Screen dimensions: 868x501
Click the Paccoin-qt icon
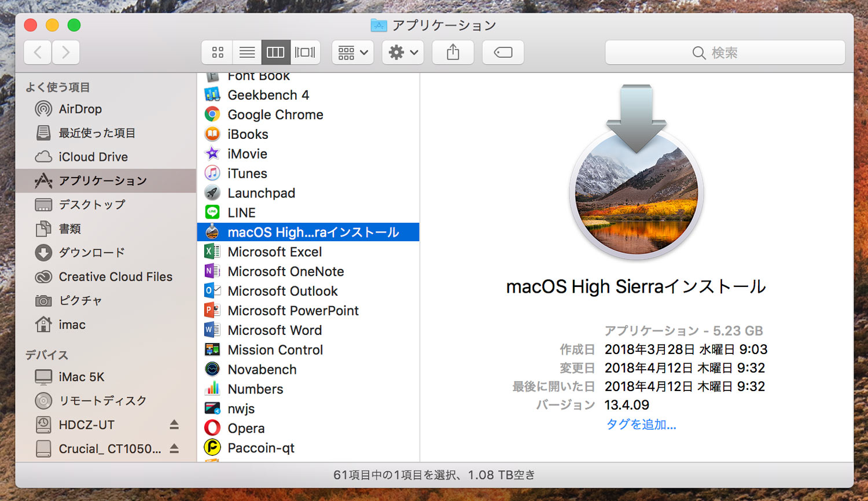[212, 448]
